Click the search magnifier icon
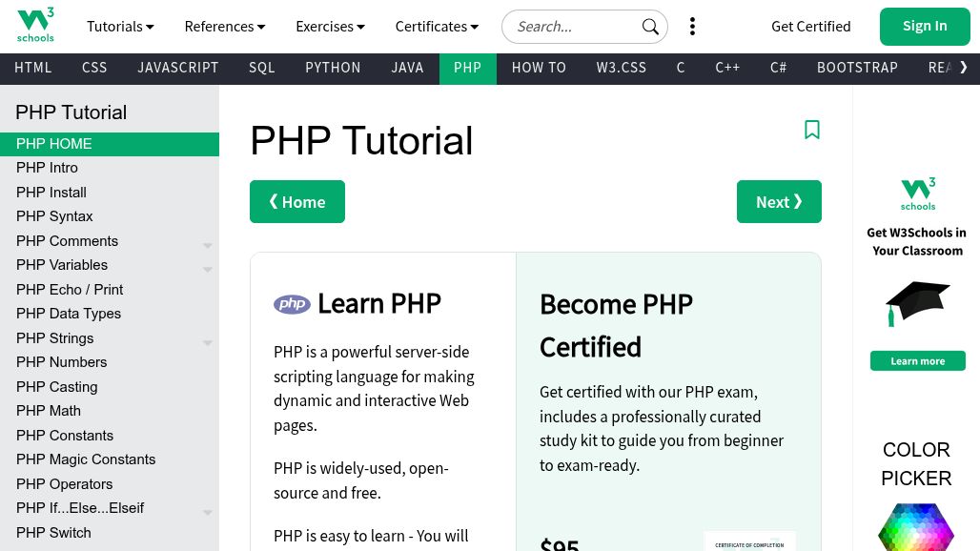 click(650, 27)
